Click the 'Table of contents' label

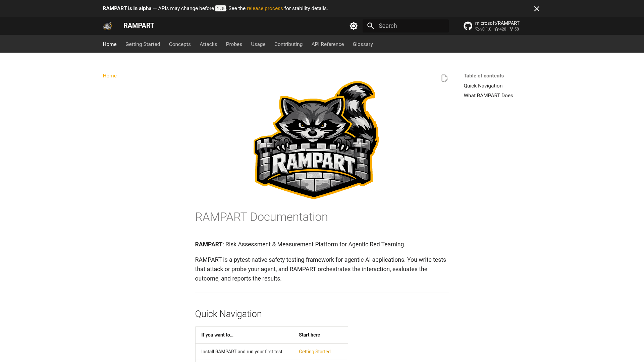[484, 76]
